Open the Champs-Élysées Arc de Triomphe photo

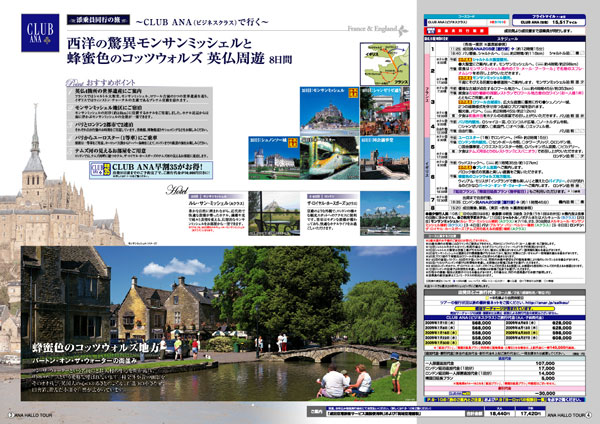click(385, 111)
